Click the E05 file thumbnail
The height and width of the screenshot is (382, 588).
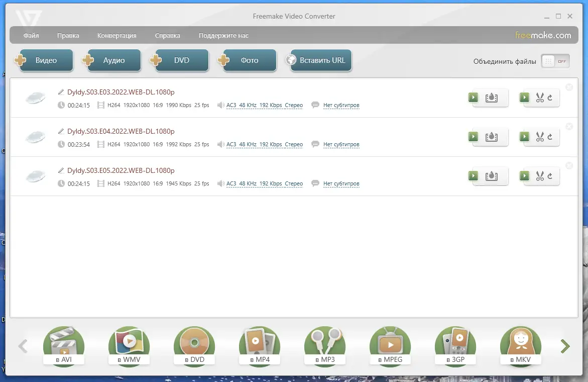(36, 176)
